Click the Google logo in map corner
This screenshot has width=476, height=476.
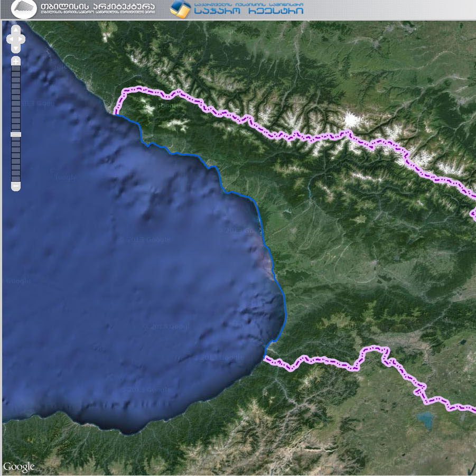18,466
